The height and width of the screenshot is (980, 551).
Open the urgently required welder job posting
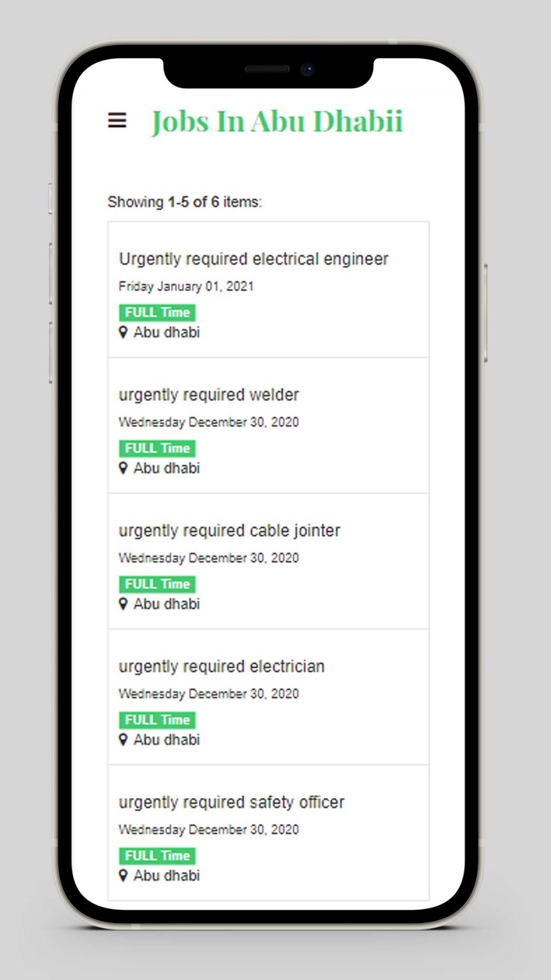[x=209, y=394]
